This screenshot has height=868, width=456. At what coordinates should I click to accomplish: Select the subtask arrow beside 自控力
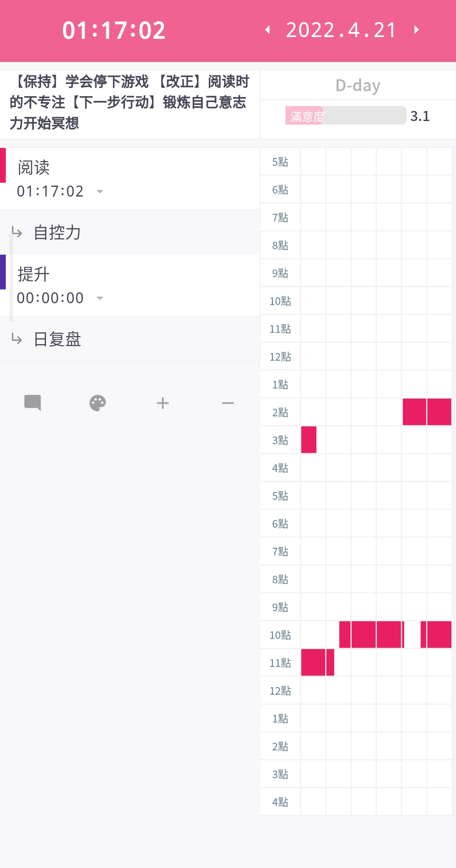[17, 232]
